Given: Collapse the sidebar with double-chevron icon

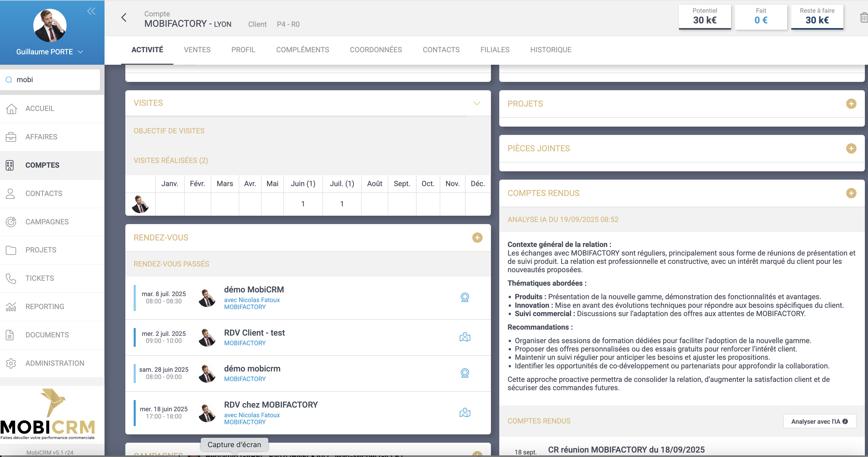Looking at the screenshot, I should tap(91, 11).
